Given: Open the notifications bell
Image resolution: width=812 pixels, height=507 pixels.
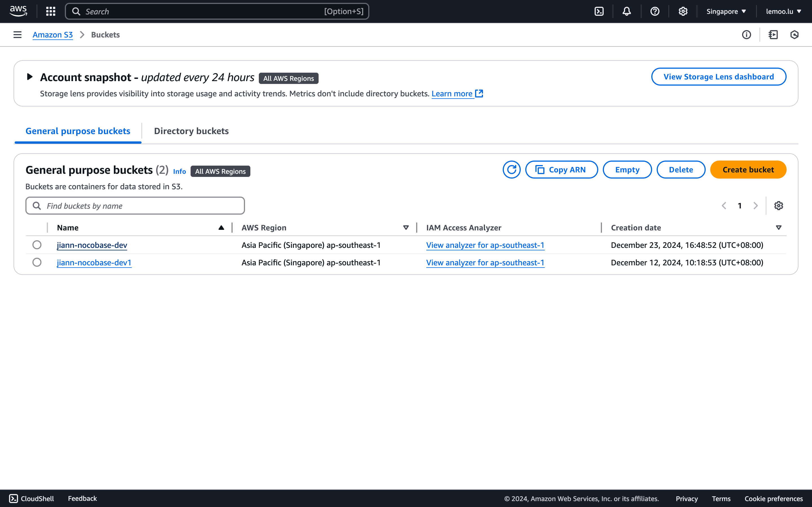Looking at the screenshot, I should pos(626,11).
